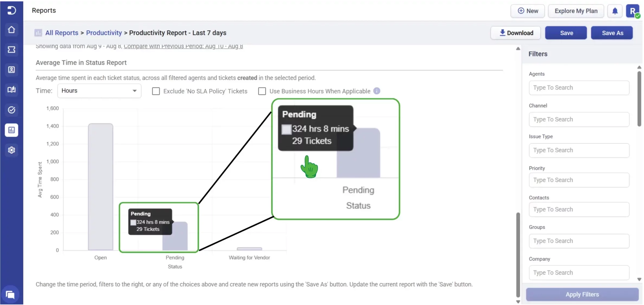Screen dimensions: 644x305
Task: Click the 'Filters' panel heading
Action: tap(538, 54)
